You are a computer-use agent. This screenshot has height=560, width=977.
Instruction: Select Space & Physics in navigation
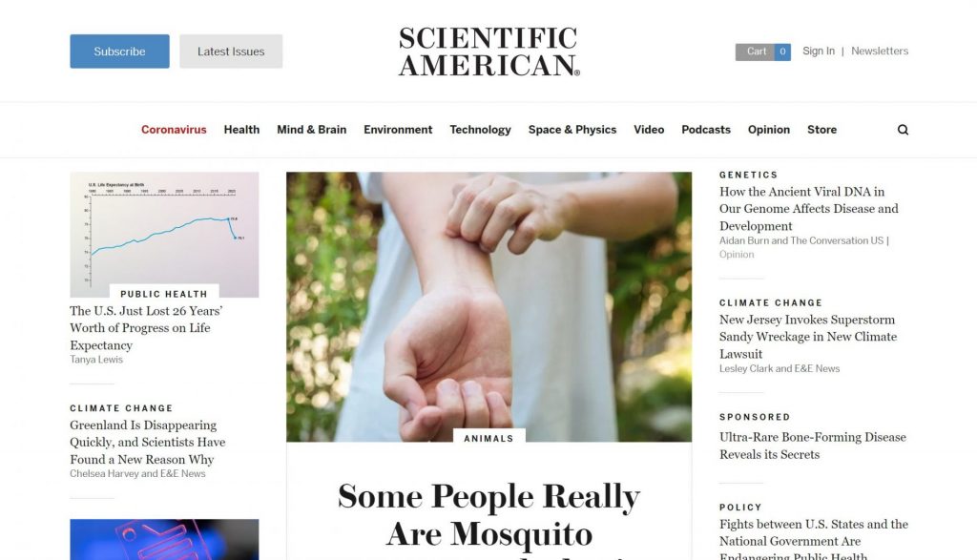572,130
